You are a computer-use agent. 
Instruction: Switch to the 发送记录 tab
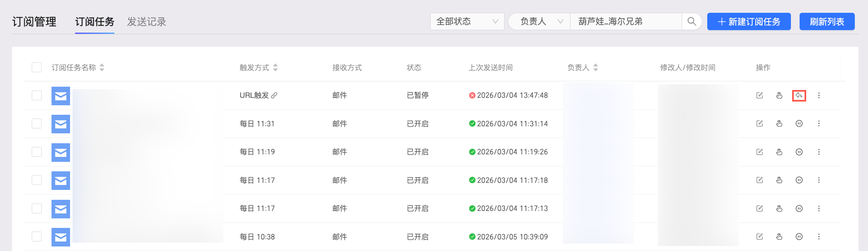click(x=146, y=22)
